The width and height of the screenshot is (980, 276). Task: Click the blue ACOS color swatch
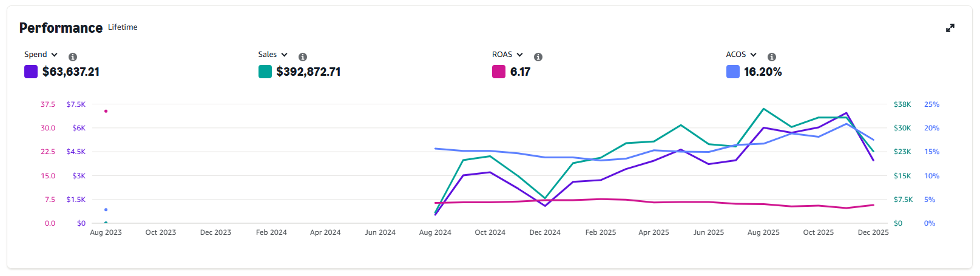[x=733, y=72]
